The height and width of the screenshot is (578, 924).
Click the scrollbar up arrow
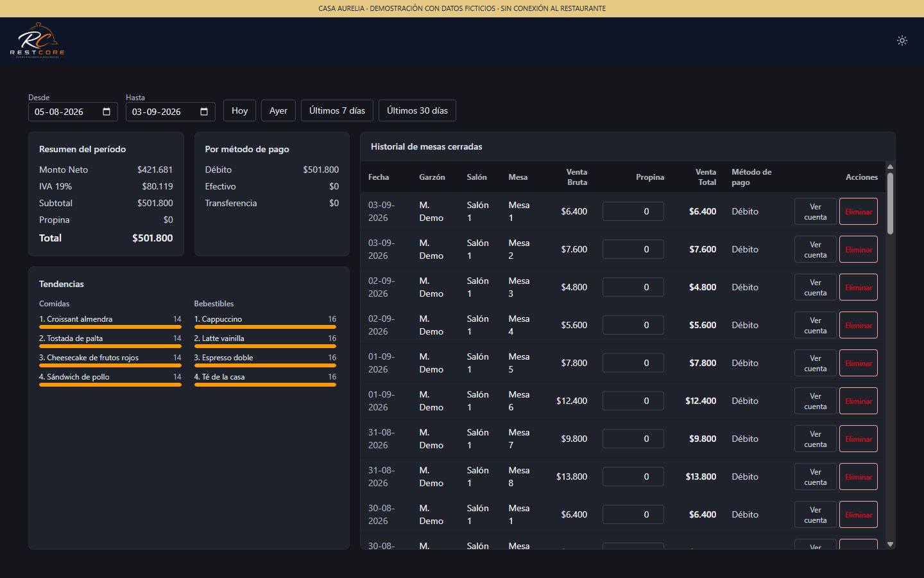890,166
